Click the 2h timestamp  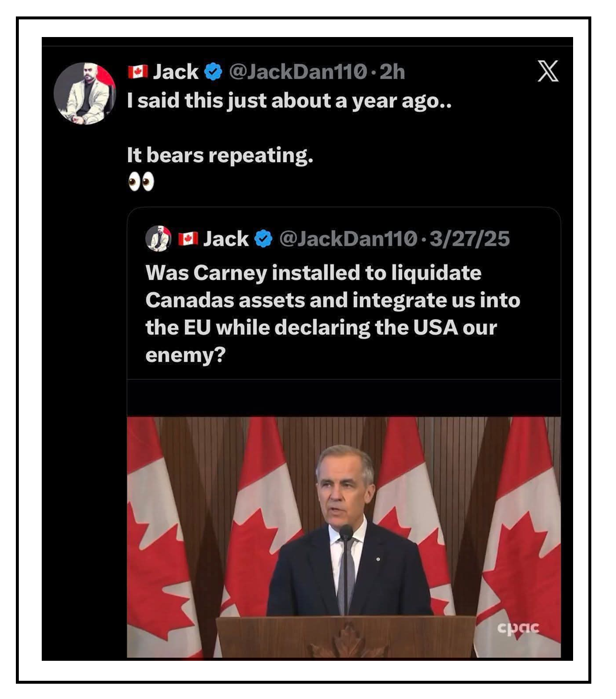coord(393,72)
